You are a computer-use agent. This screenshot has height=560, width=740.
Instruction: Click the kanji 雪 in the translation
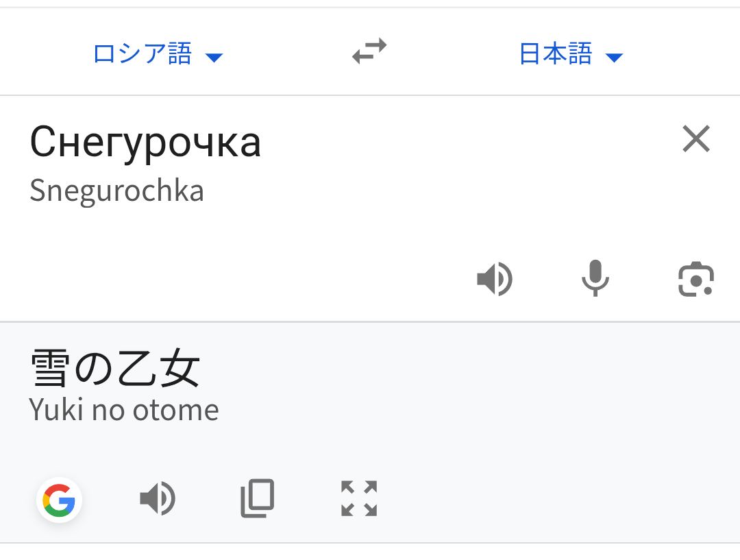(49, 368)
